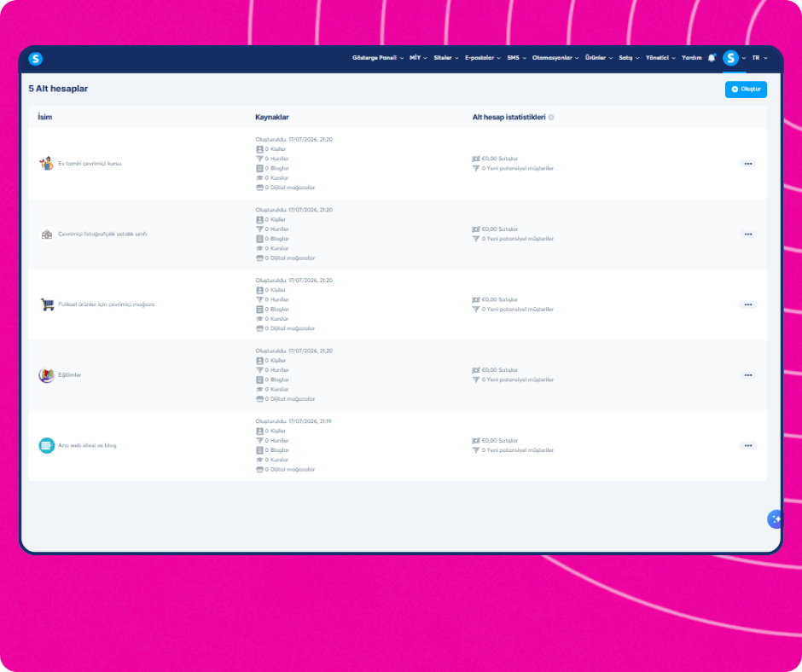This screenshot has height=672, width=802.
Task: Expand the MİY menu
Action: tap(418, 58)
